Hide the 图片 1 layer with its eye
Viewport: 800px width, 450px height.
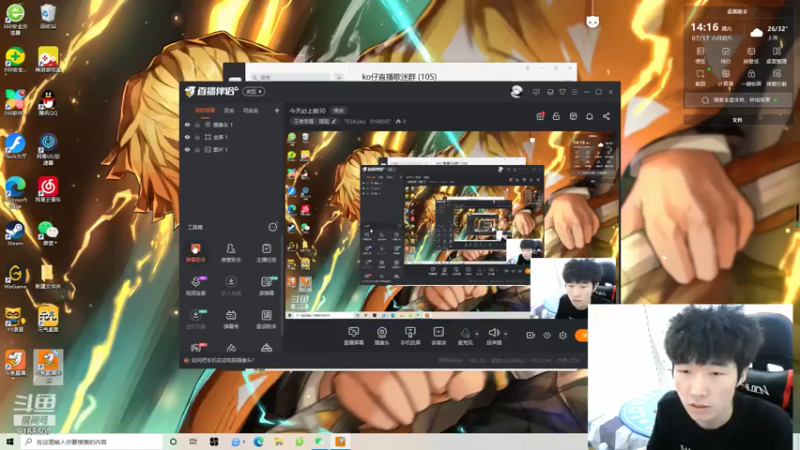pyautogui.click(x=187, y=149)
